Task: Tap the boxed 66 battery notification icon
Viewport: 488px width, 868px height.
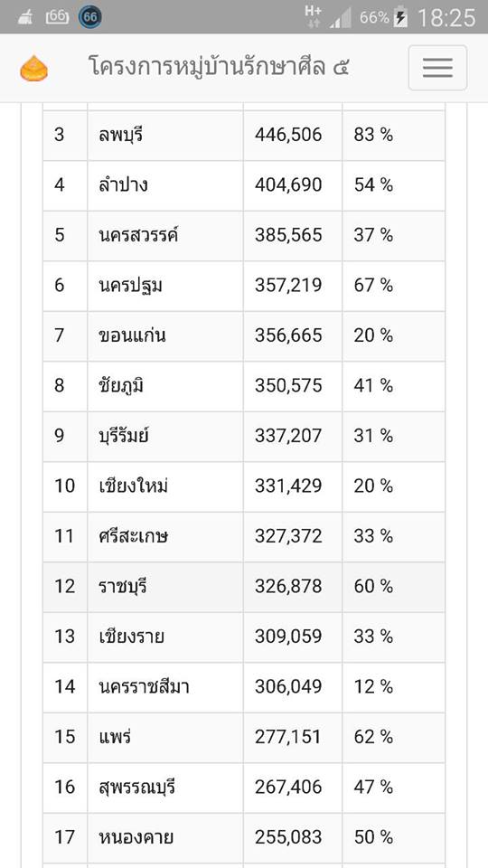Action: pyautogui.click(x=57, y=17)
